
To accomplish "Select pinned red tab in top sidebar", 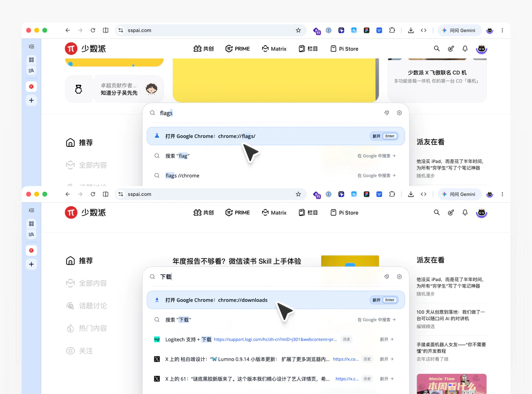I will point(31,86).
